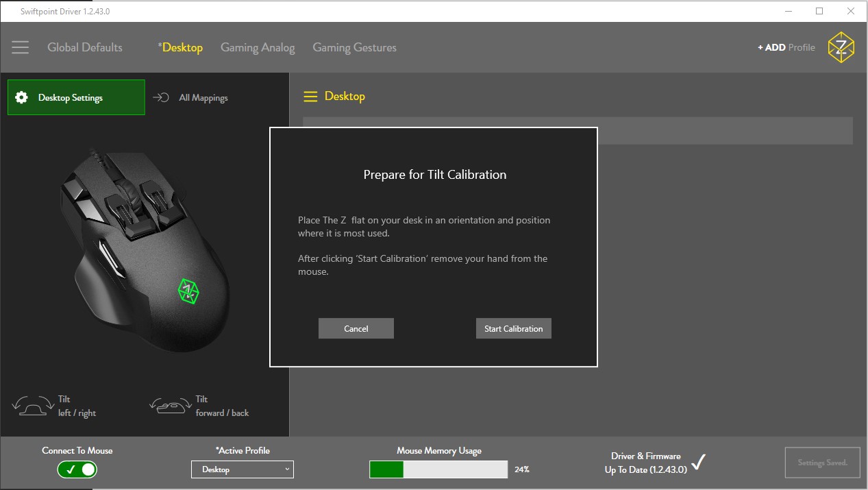Screen dimensions: 868x490
Task: Click Prepare for Tilt Calibration heading
Action: click(435, 174)
